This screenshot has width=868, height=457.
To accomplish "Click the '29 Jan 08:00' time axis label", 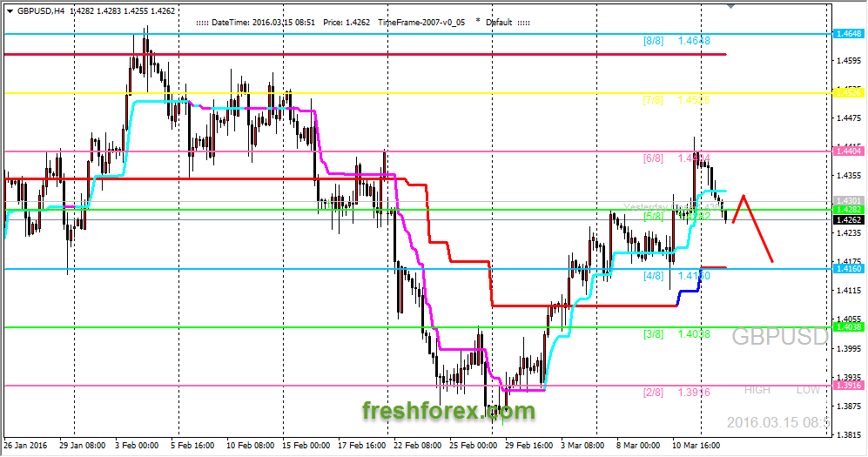I will (82, 446).
